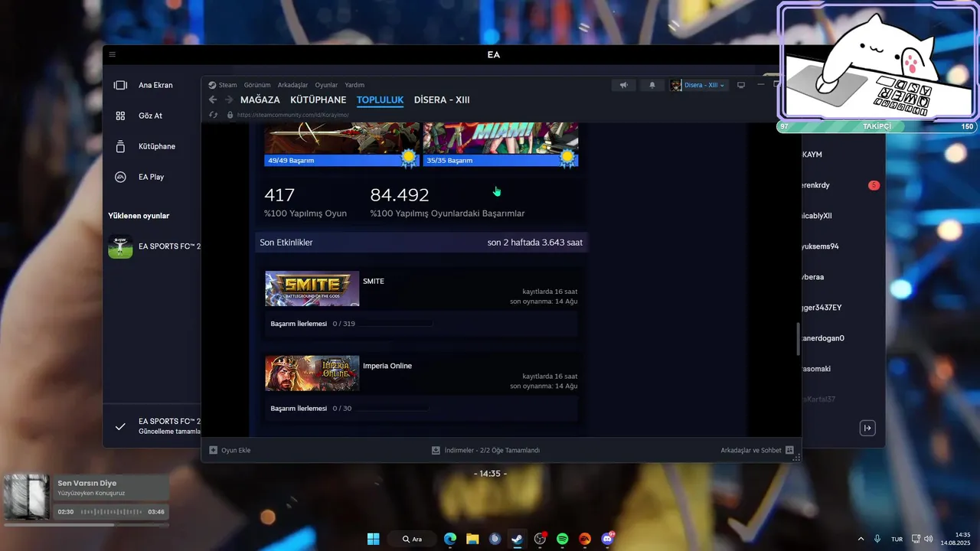Image resolution: width=980 pixels, height=551 pixels.
Task: Open the Imperia Online game thumbnail
Action: 312,373
